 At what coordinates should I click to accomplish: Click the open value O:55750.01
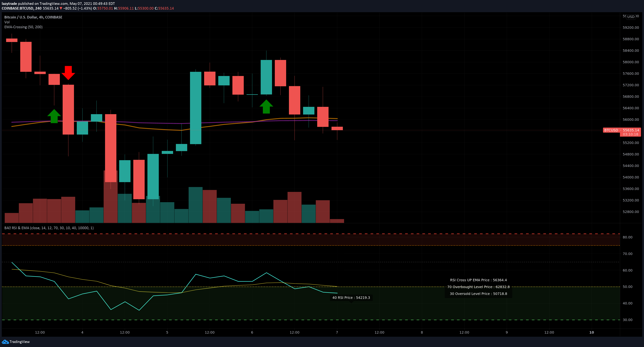pos(103,8)
